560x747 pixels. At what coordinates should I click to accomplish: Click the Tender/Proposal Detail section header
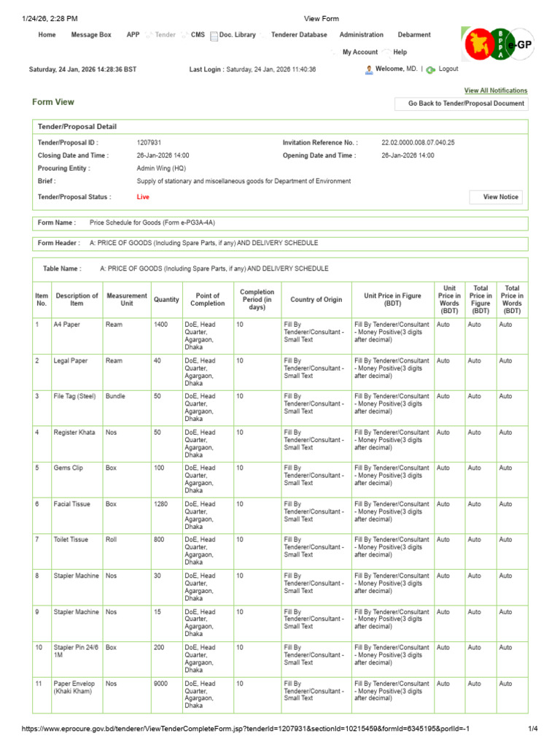pos(77,127)
